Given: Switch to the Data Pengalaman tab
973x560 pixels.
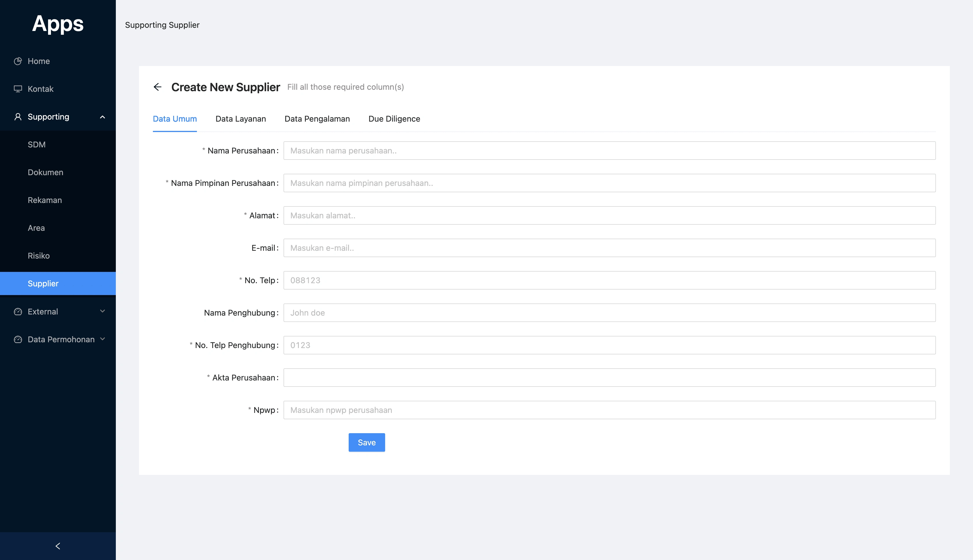Looking at the screenshot, I should tap(317, 119).
